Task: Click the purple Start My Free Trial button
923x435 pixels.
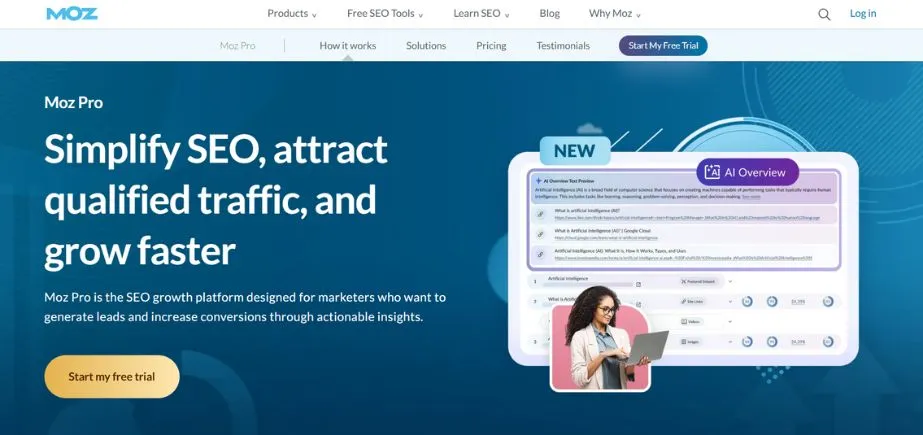Action: [663, 45]
